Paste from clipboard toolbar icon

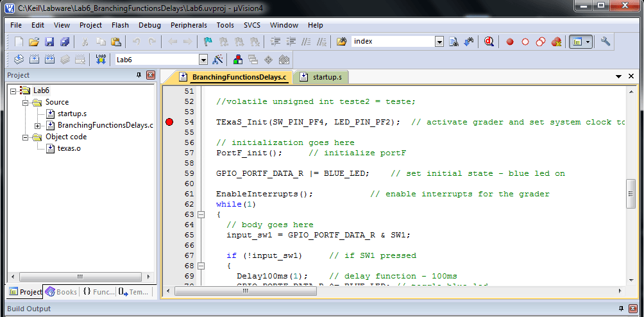click(x=116, y=42)
